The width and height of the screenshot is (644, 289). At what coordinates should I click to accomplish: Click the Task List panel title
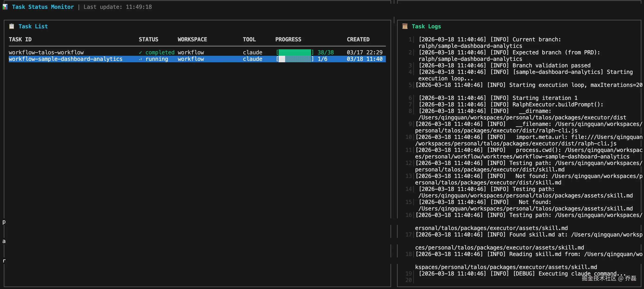tap(33, 26)
